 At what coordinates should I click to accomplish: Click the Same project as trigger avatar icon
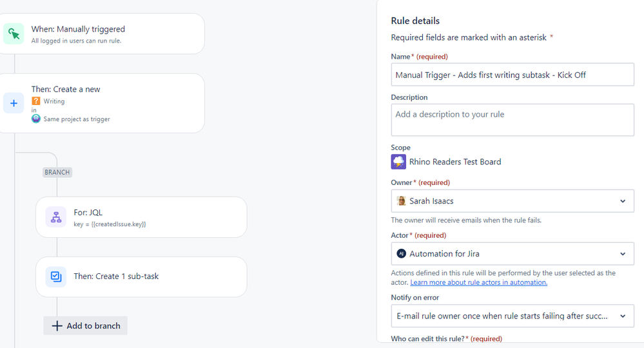pyautogui.click(x=36, y=119)
